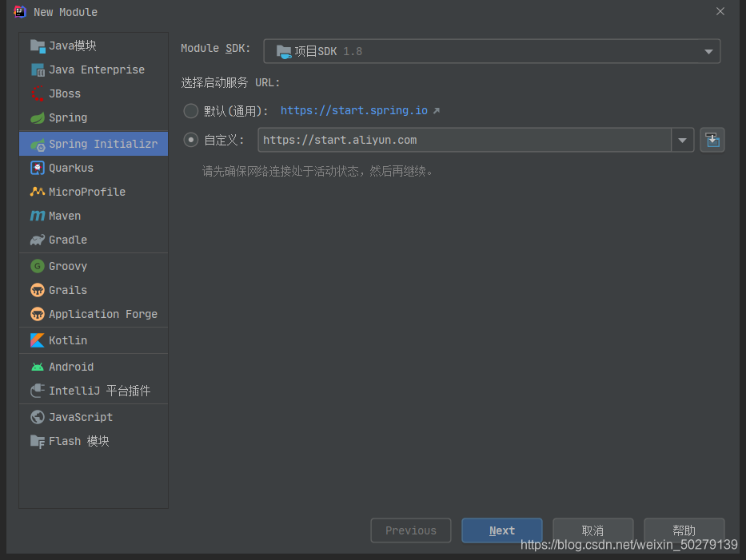
Task: Select the Spring module type in sidebar
Action: [x=67, y=117]
